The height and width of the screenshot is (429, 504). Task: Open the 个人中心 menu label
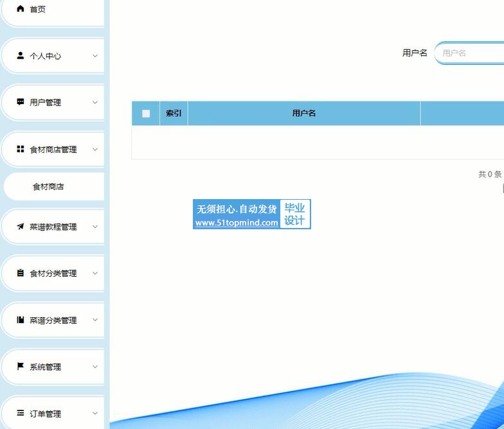[45, 56]
